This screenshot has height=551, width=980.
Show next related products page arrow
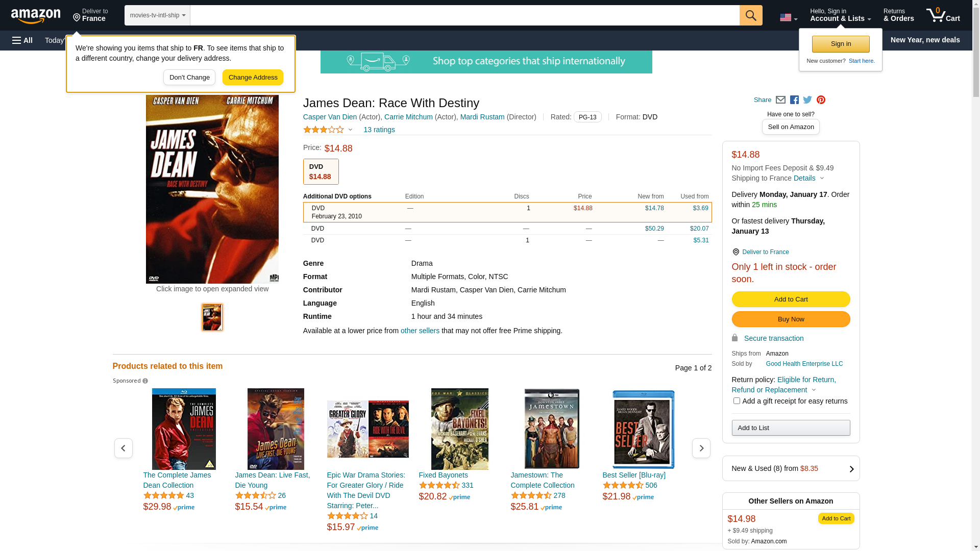click(701, 448)
